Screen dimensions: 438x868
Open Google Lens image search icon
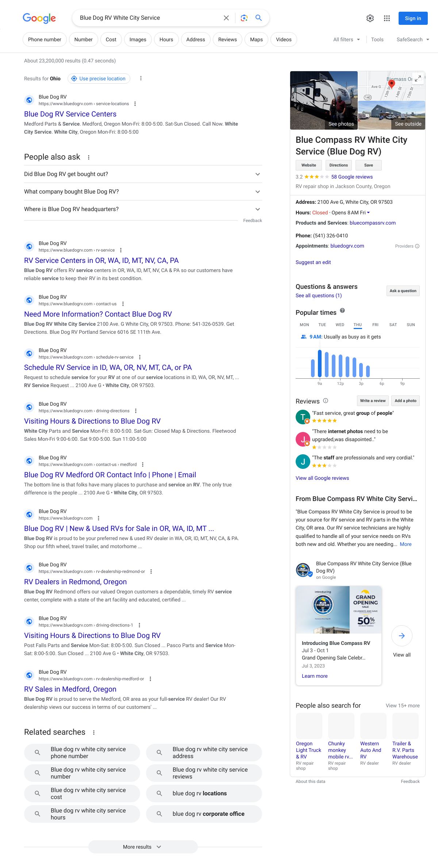point(244,18)
